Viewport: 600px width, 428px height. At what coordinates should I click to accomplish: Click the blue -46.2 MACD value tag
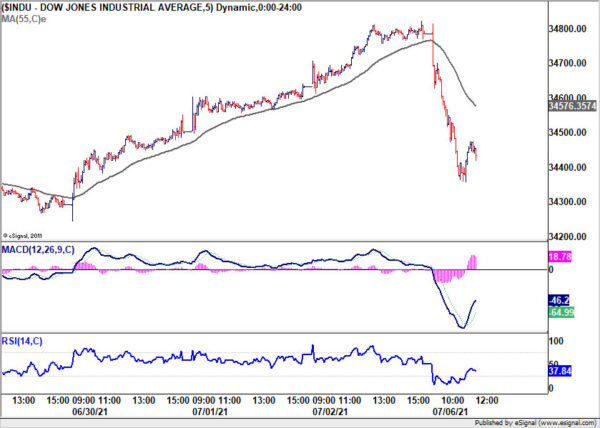pyautogui.click(x=559, y=300)
